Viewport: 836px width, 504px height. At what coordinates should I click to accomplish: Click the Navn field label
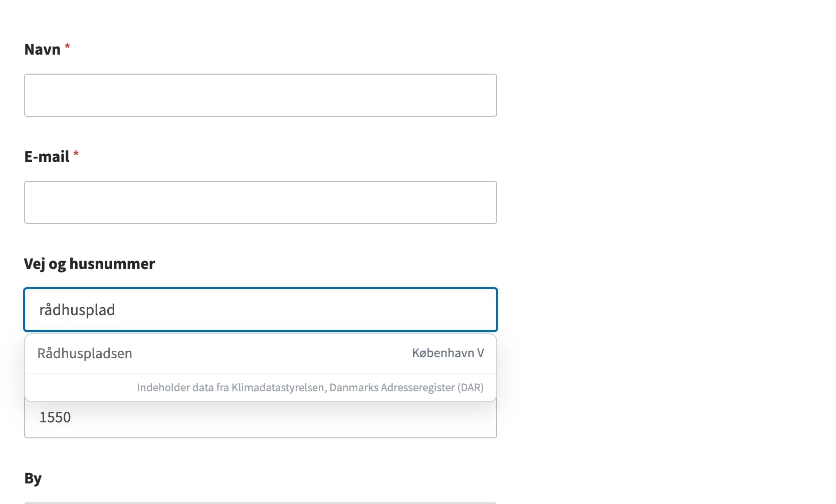[x=43, y=50]
